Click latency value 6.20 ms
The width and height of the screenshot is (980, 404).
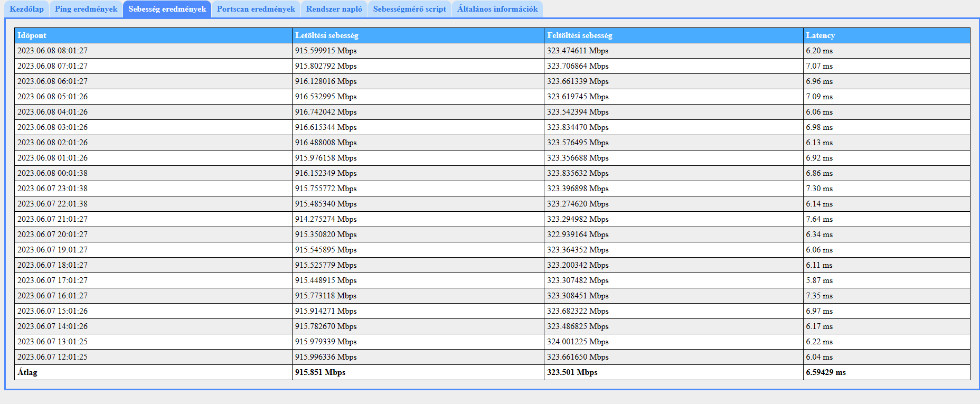tap(819, 51)
